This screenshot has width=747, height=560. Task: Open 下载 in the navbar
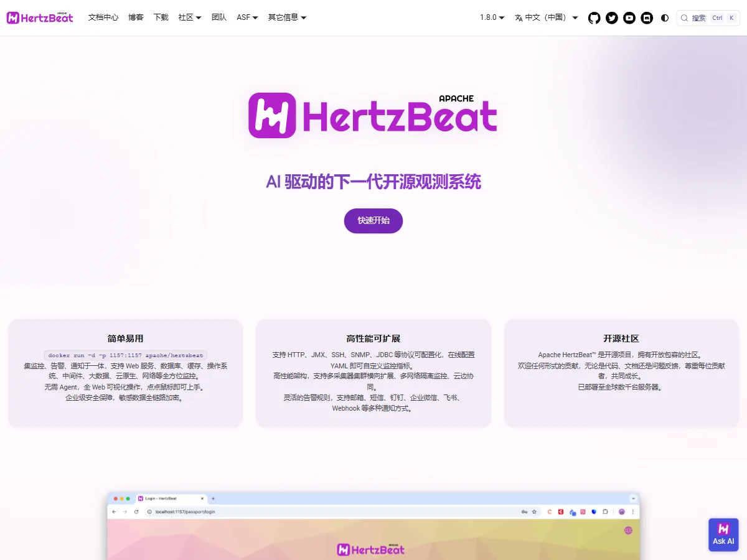[x=161, y=17]
